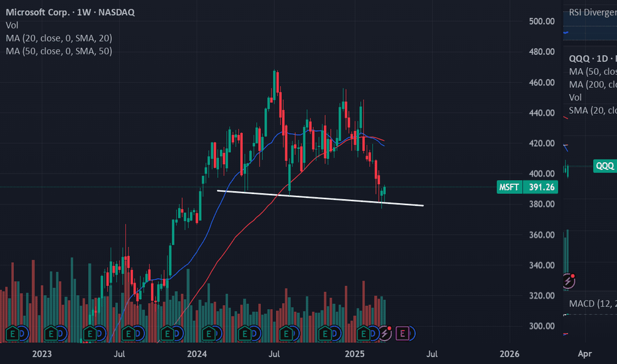Image resolution: width=617 pixels, height=364 pixels.
Task: Open the November 2022 dividend marker
Action: pos(24,334)
